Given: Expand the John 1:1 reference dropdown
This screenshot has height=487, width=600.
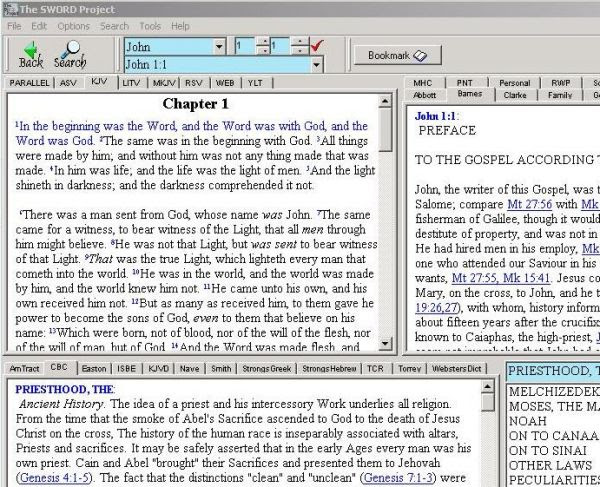Looking at the screenshot, I should click(x=316, y=65).
